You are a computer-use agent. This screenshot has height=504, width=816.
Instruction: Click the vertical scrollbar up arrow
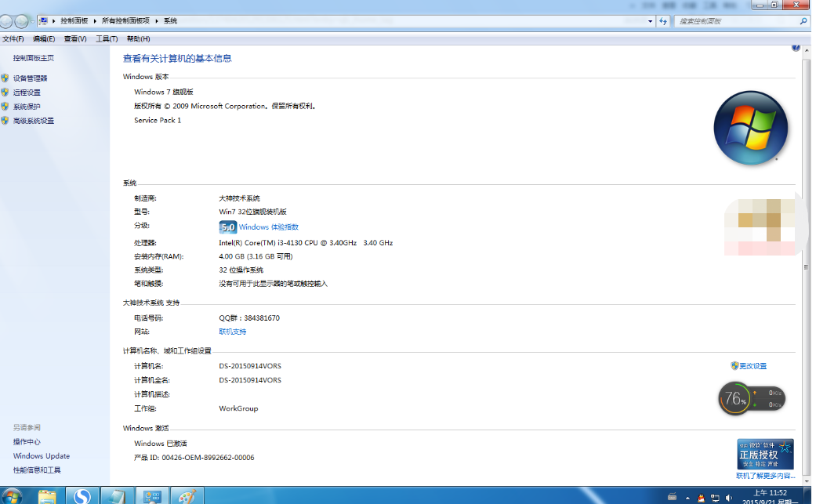(x=807, y=51)
